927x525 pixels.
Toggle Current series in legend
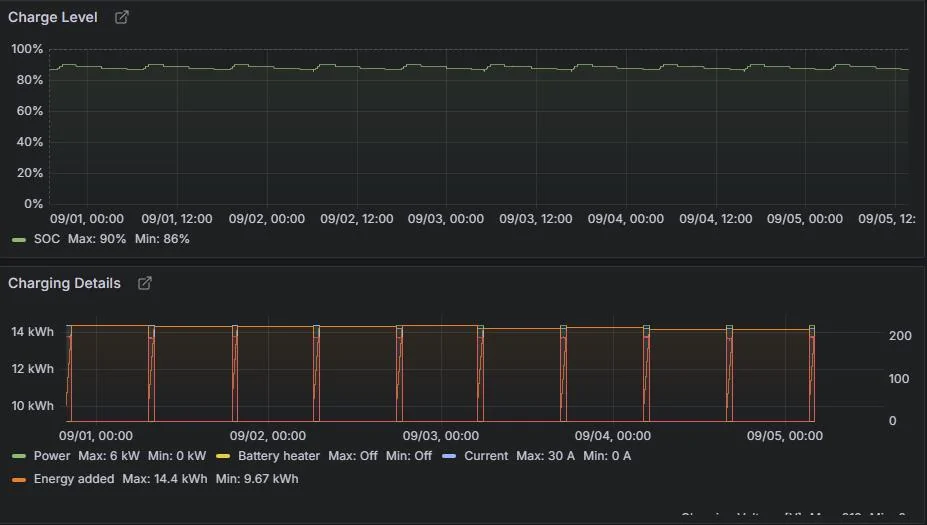coord(486,456)
